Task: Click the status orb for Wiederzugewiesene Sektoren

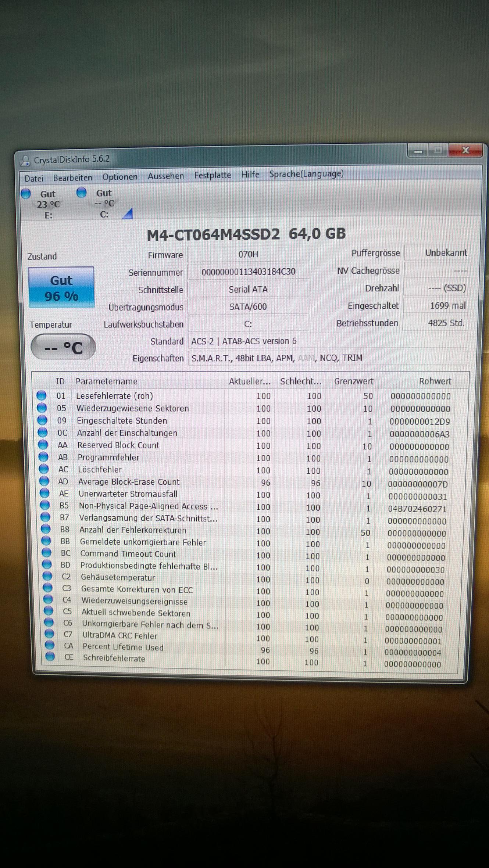Action: [42, 408]
